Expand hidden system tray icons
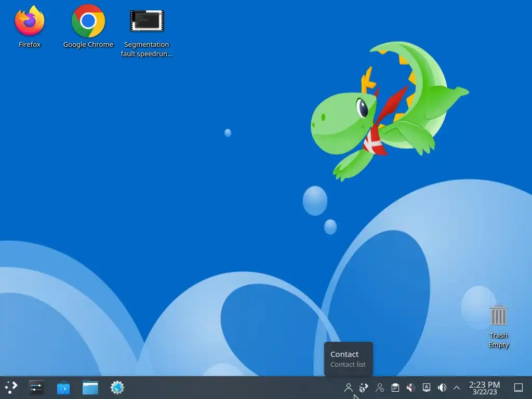 [x=457, y=388]
